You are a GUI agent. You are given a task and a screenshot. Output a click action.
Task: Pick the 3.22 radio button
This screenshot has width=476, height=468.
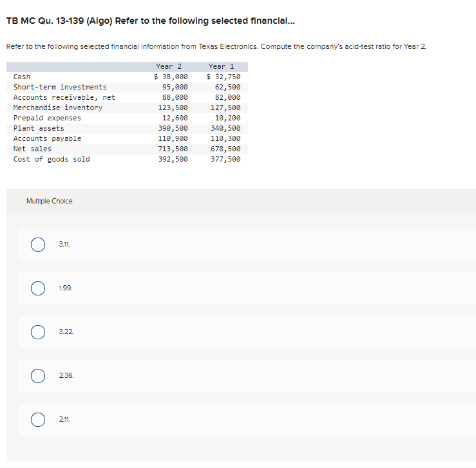(38, 332)
